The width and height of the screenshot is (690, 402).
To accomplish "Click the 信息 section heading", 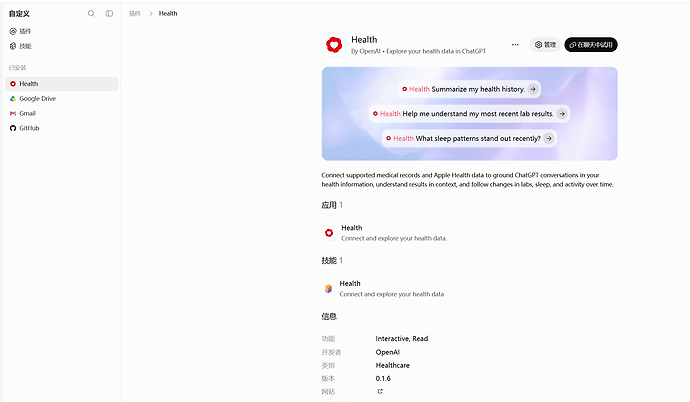I will pos(329,316).
